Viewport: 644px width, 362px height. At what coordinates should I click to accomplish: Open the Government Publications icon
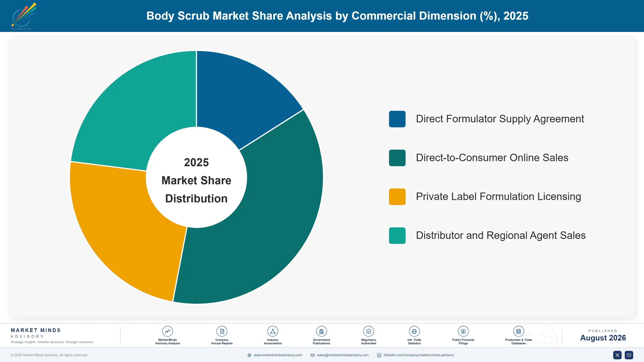coord(321,331)
